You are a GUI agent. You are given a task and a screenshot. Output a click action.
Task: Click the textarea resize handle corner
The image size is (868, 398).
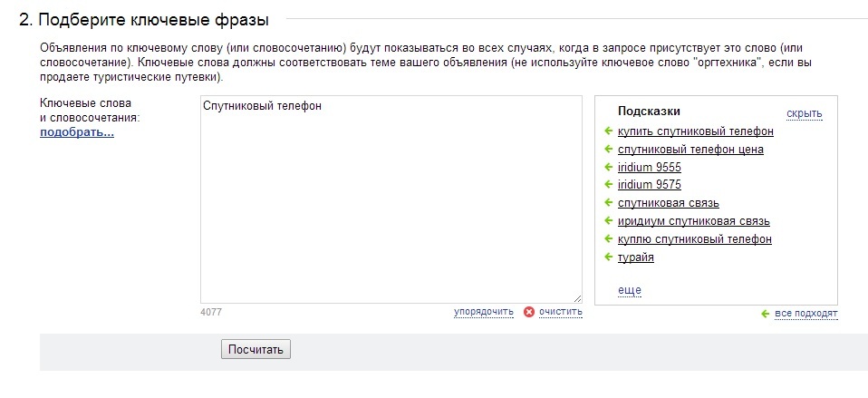[577, 298]
